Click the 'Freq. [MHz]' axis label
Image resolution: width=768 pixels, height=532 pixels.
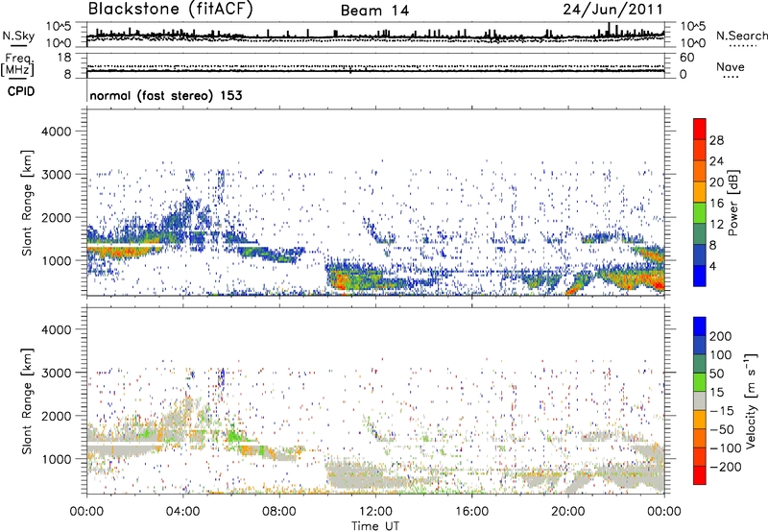pyautogui.click(x=17, y=64)
